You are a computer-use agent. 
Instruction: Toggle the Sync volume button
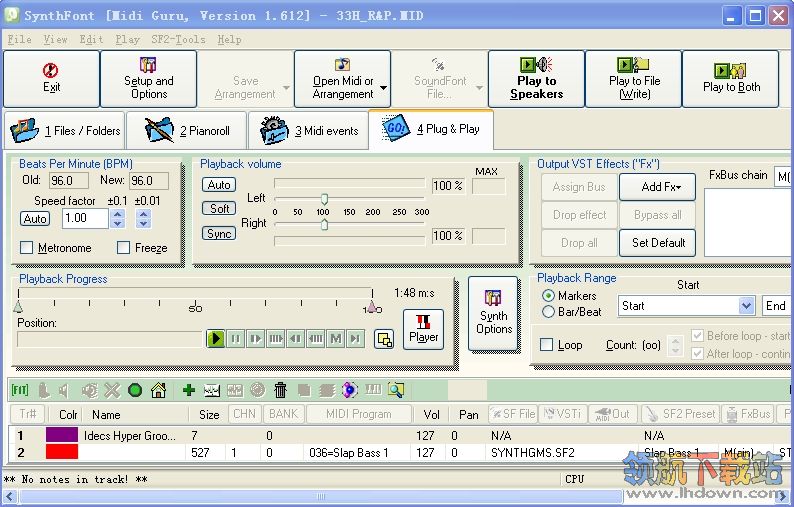(219, 233)
